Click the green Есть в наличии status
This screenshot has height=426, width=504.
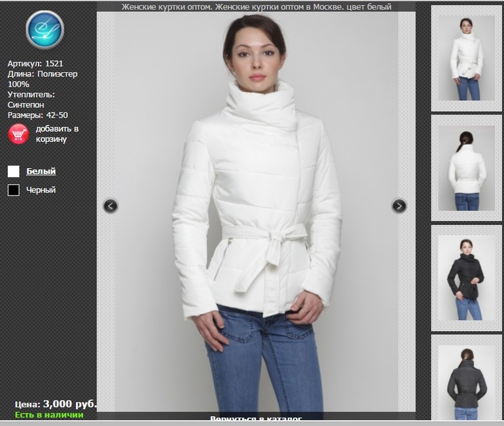coord(49,415)
